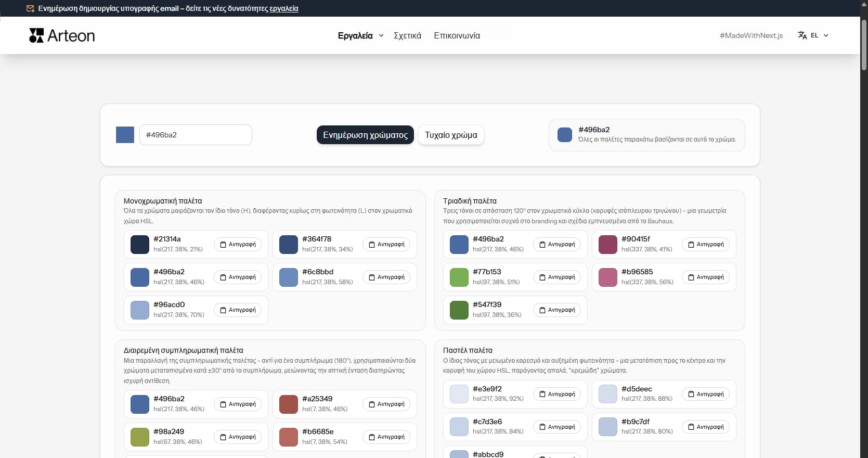This screenshot has width=868, height=458.
Task: Open the color picker swatch beside hex input
Action: 125,135
